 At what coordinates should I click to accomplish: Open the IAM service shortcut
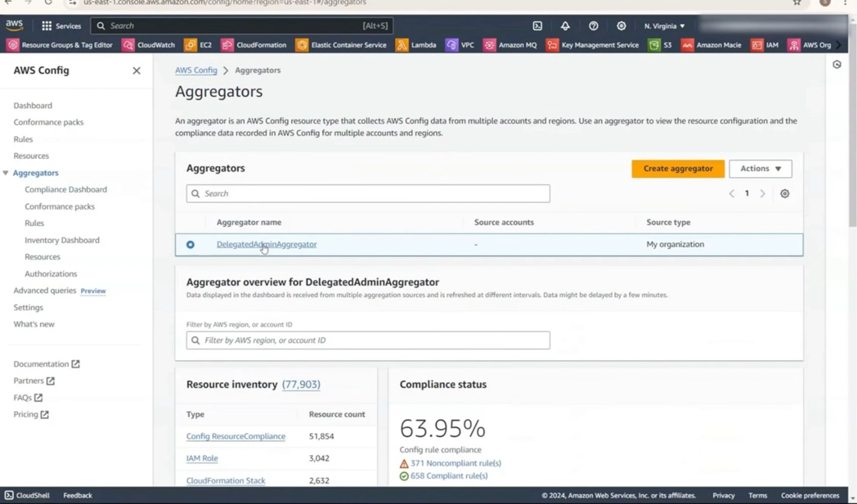764,45
